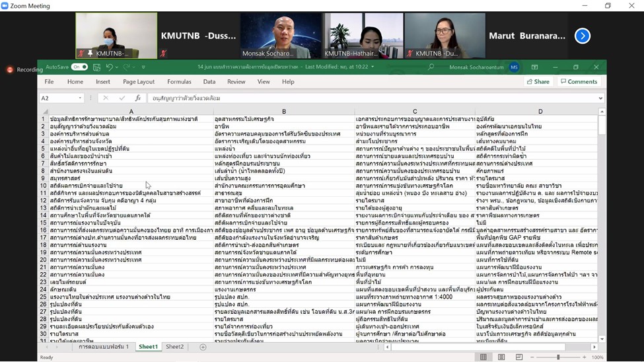Image resolution: width=644 pixels, height=362 pixels.
Task: Click the Undo arrow icon
Action: point(110,67)
